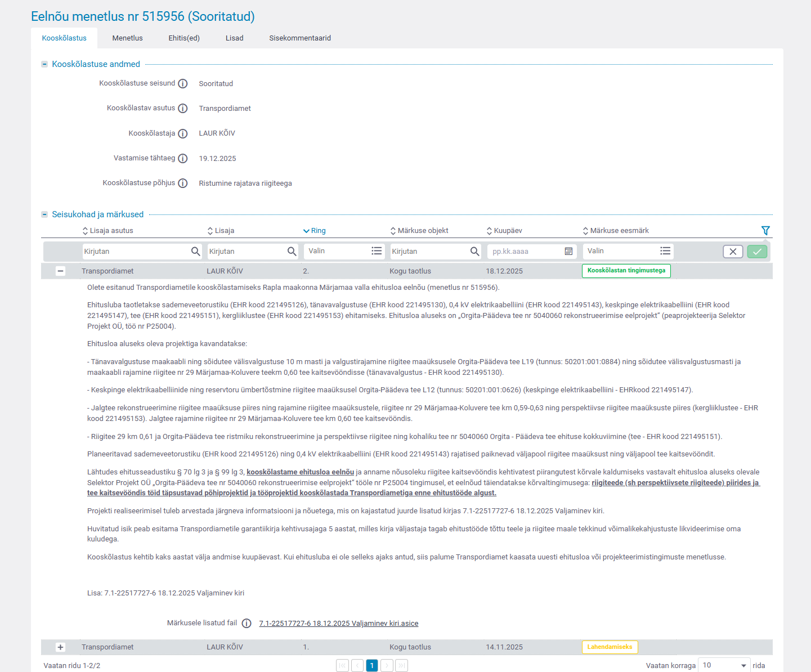Click info icon beside Vastamise tähtaeg
The height and width of the screenshot is (672, 811).
[x=183, y=159]
